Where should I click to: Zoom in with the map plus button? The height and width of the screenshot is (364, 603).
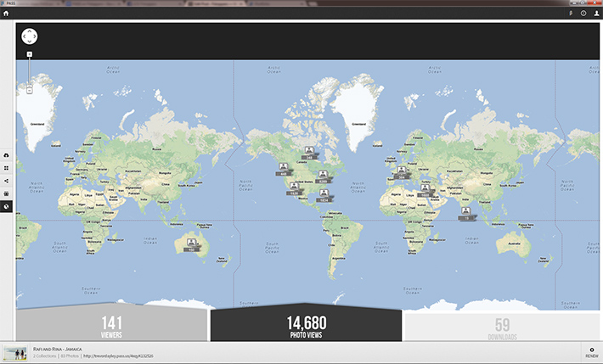click(x=29, y=54)
